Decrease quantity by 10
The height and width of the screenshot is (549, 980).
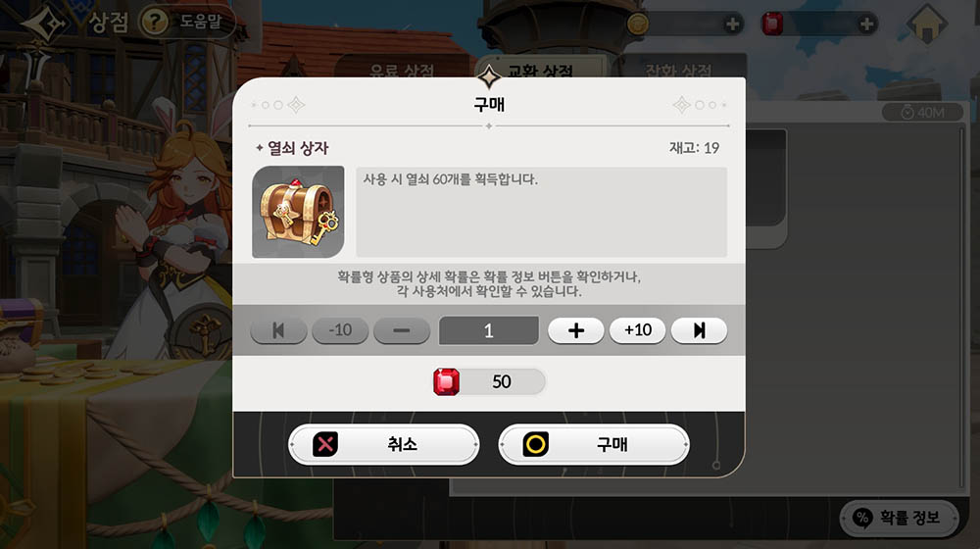[x=340, y=330]
